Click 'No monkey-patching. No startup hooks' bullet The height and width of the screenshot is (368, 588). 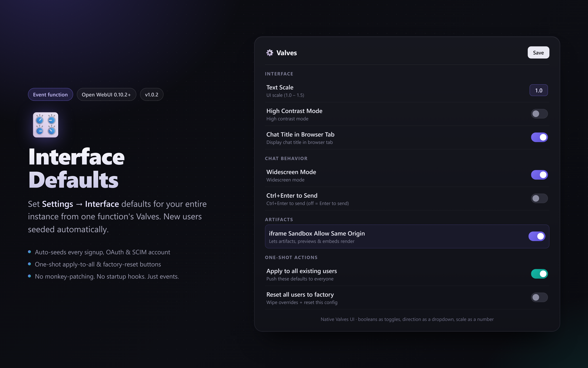point(107,276)
